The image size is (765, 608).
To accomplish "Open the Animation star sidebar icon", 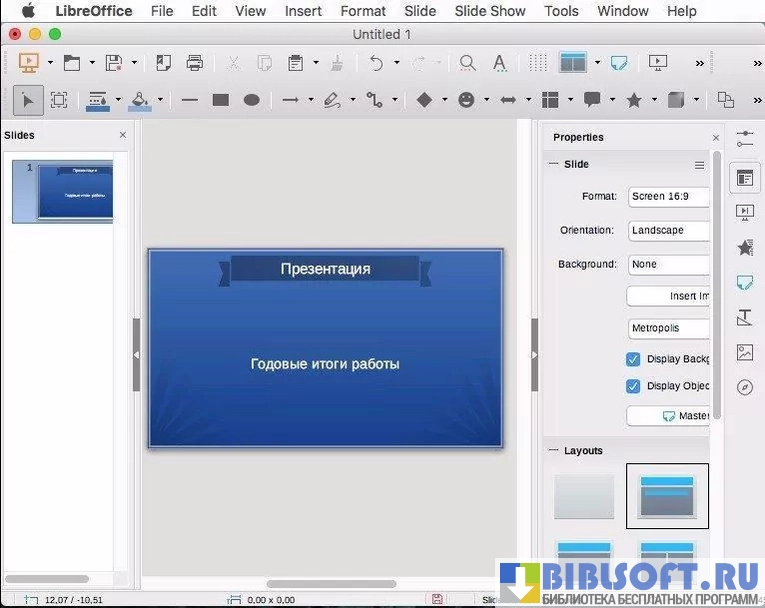I will point(744,247).
